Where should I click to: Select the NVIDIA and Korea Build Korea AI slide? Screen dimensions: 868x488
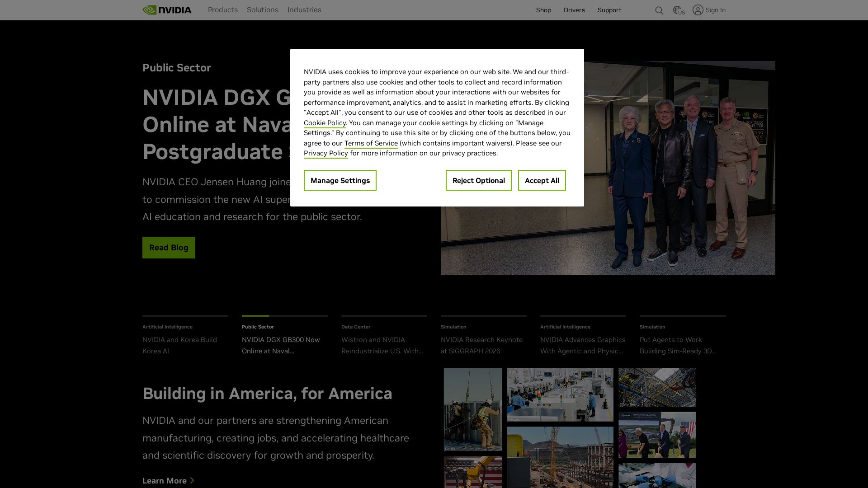pos(185,337)
